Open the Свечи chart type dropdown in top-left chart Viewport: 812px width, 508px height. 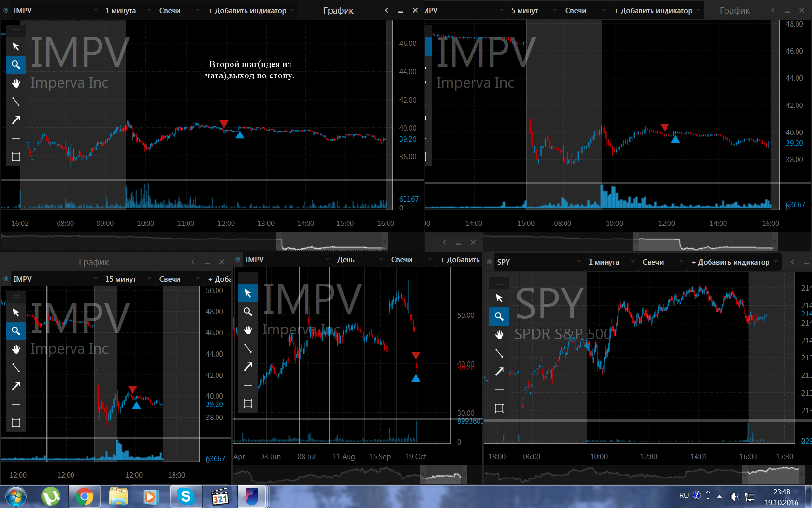click(179, 10)
